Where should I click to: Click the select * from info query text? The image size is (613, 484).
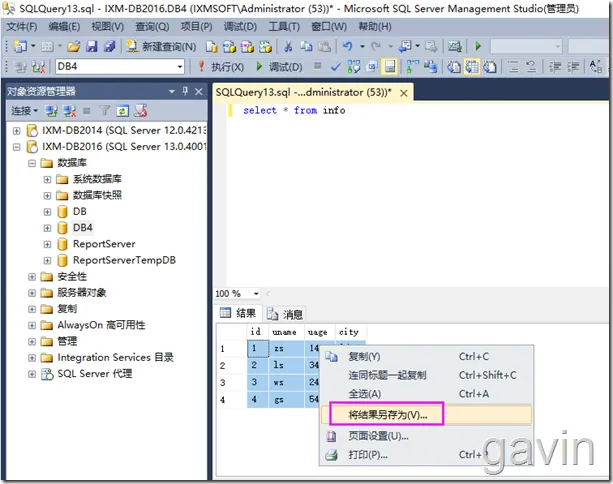tap(294, 111)
